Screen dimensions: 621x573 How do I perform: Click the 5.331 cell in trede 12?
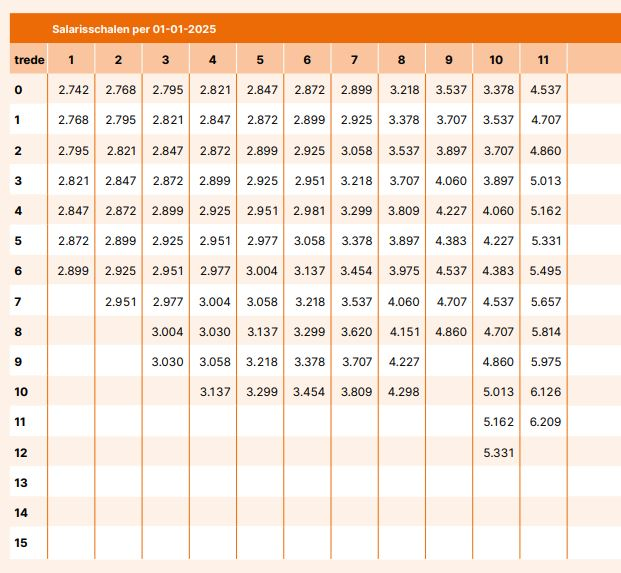498,453
